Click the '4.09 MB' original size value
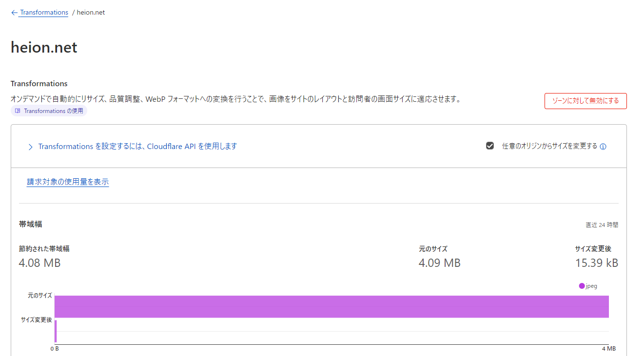 pyautogui.click(x=439, y=263)
